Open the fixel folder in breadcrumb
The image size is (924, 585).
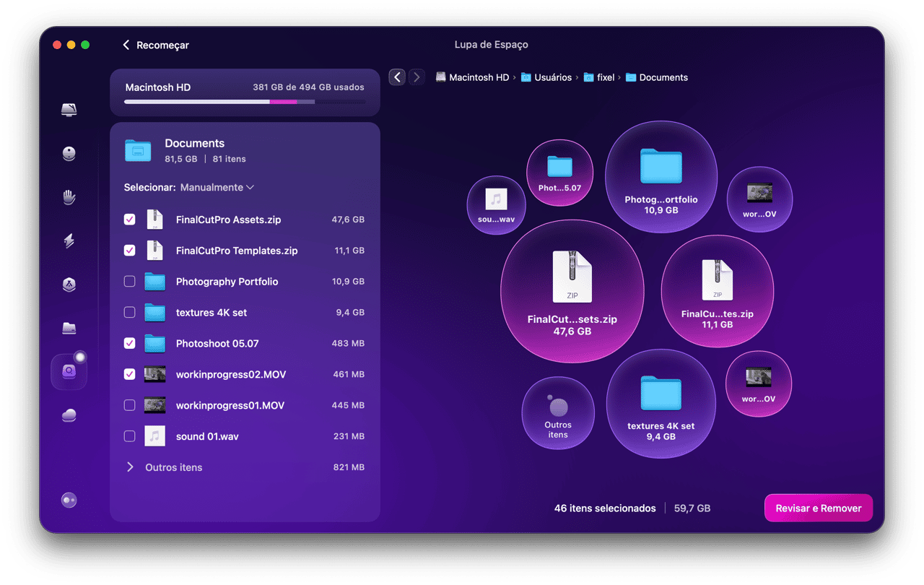click(x=605, y=77)
